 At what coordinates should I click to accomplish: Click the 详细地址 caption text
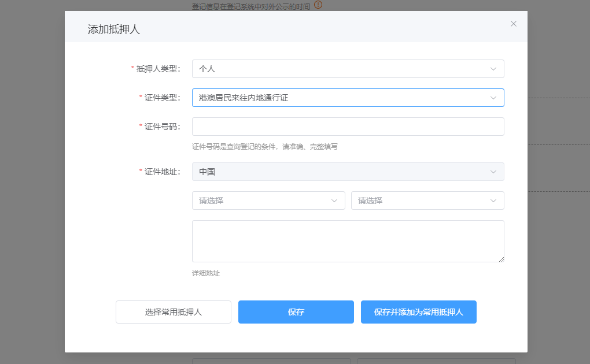(x=206, y=273)
